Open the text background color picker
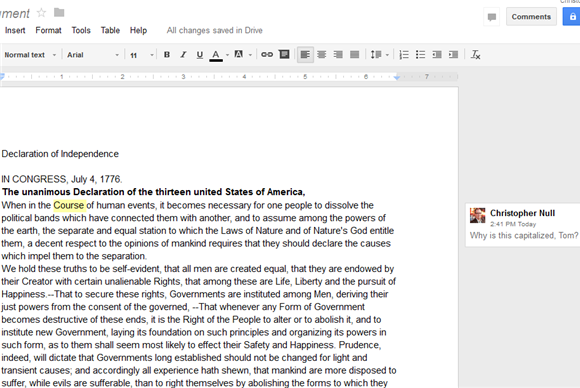Screen dimensions: 580x388 [x=239, y=55]
